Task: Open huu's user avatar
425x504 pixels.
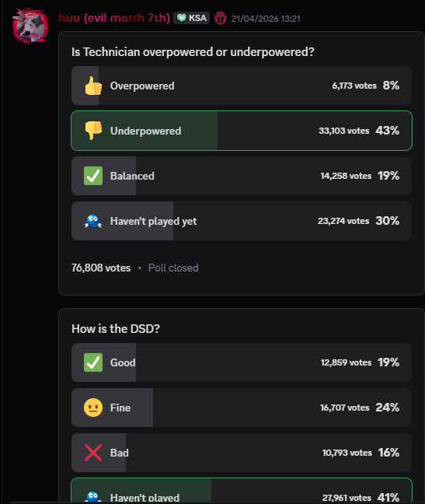Action: click(30, 26)
